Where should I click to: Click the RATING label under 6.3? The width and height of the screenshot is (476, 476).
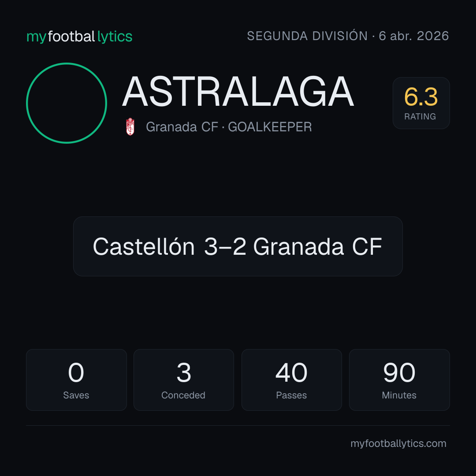420,116
